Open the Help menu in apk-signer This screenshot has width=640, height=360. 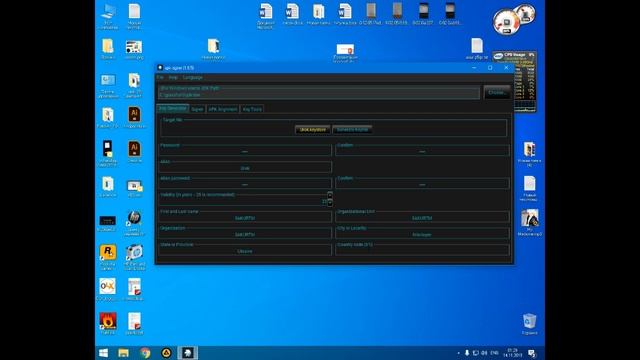[x=173, y=78]
